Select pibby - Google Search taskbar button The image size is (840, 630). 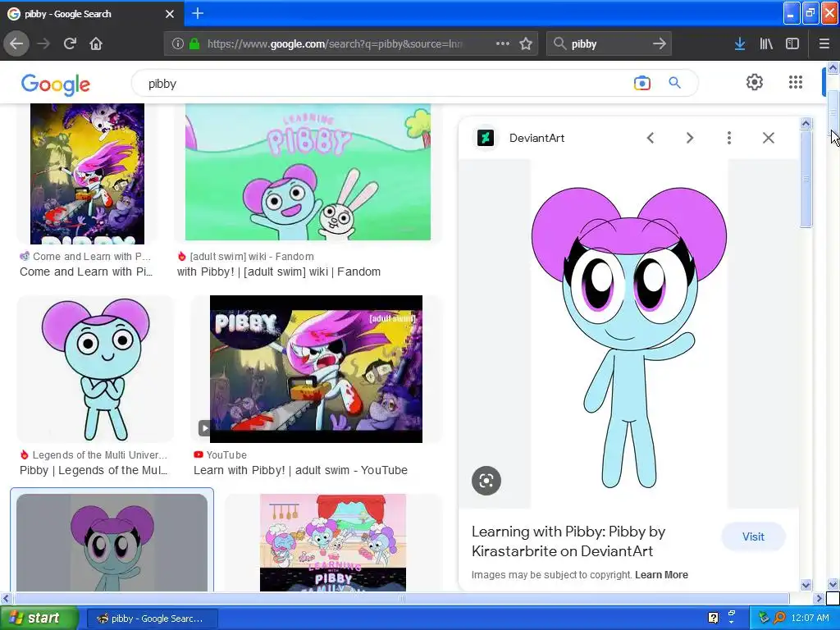point(153,619)
